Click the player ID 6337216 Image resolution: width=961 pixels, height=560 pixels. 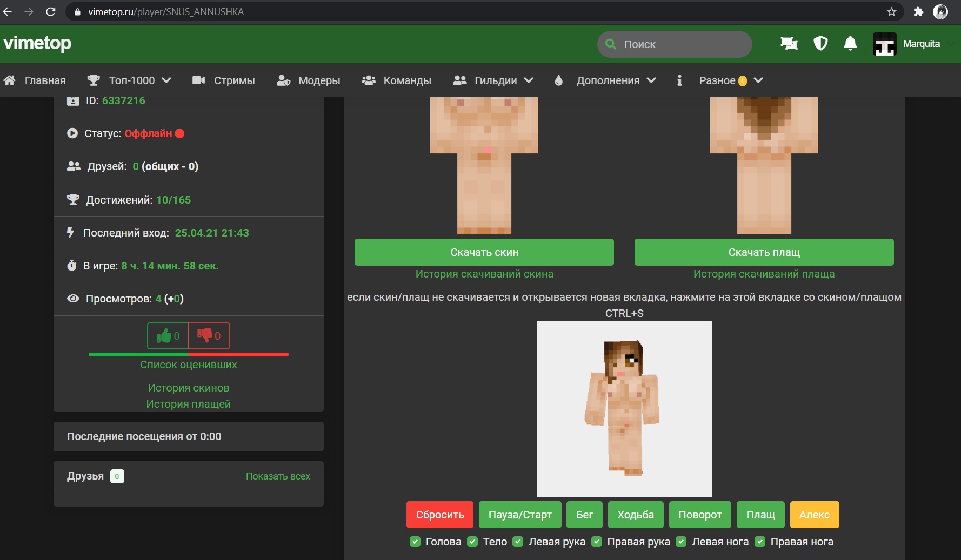(x=124, y=100)
